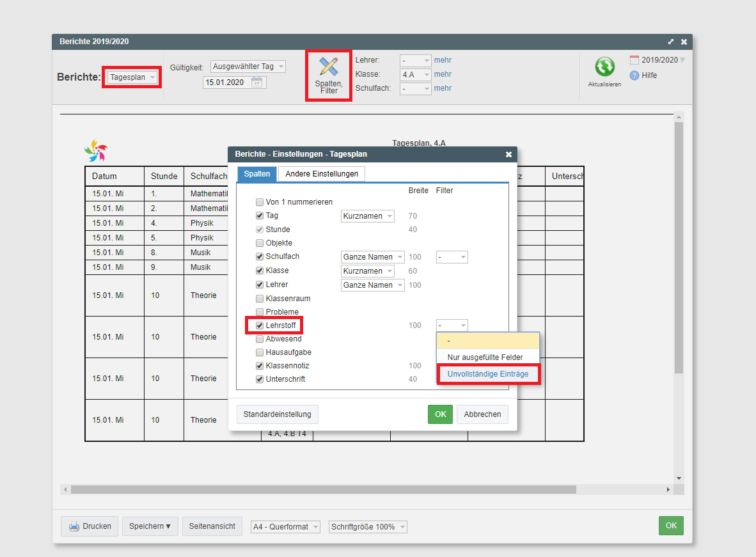Enable the Abwesend column checkbox

[260, 339]
